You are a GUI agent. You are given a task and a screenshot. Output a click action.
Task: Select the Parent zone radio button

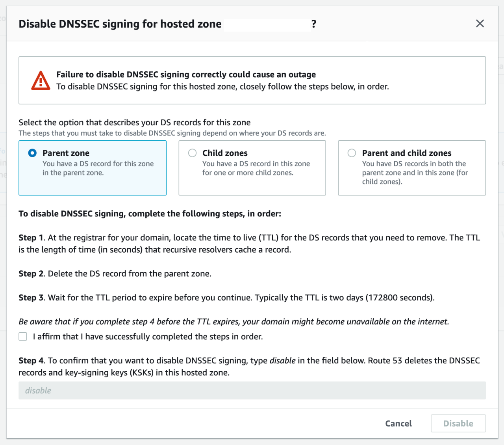[33, 153]
